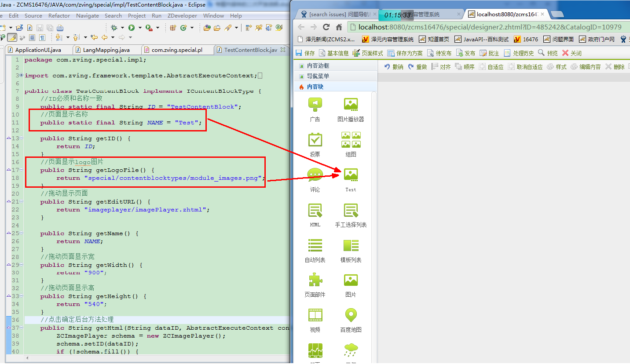This screenshot has height=364, width=630.
Task: Select the 广告 (Ad) content block icon
Action: (315, 105)
